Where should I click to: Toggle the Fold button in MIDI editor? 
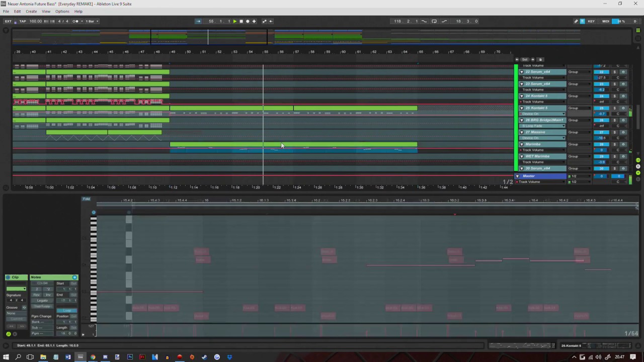point(87,199)
